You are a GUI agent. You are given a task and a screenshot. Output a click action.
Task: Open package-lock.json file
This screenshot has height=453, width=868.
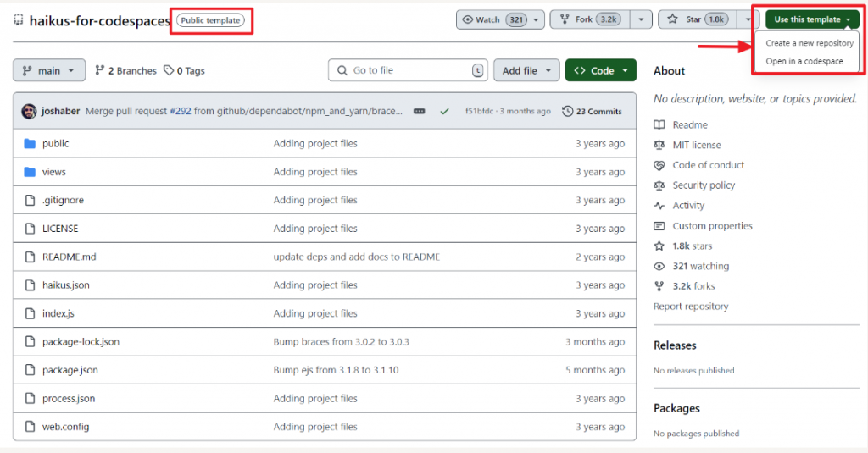[x=81, y=342]
